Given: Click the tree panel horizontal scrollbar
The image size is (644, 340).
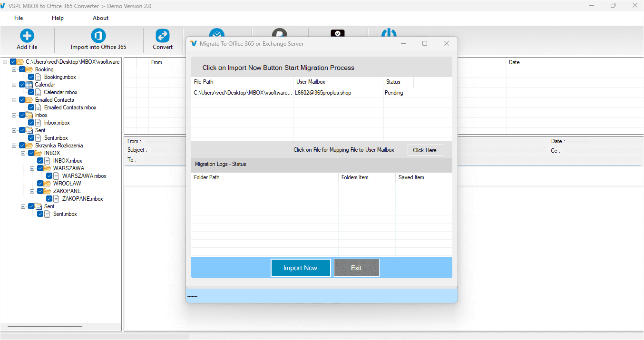Looking at the screenshot, I should click(x=45, y=327).
